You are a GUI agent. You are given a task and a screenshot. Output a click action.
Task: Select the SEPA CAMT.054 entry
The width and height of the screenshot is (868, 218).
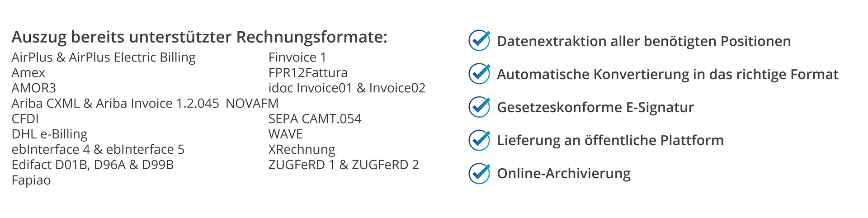coord(315,119)
